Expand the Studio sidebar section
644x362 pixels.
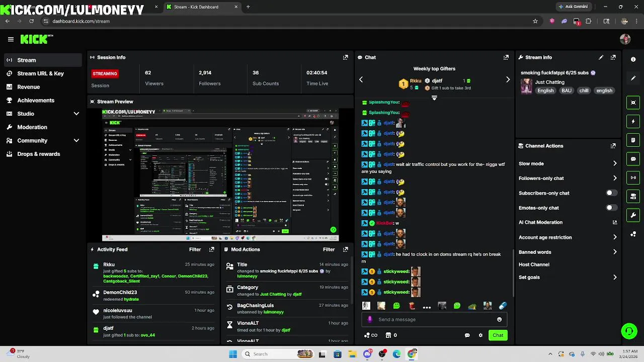click(76, 114)
